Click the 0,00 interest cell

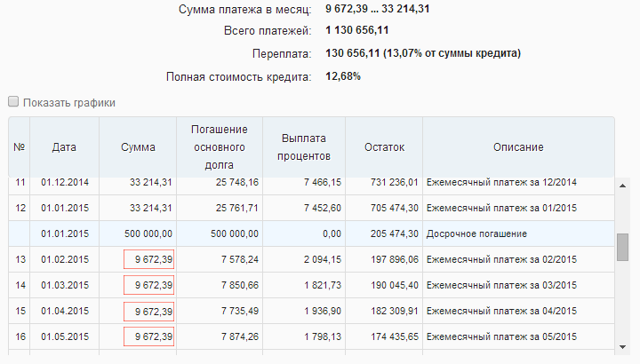tap(332, 234)
